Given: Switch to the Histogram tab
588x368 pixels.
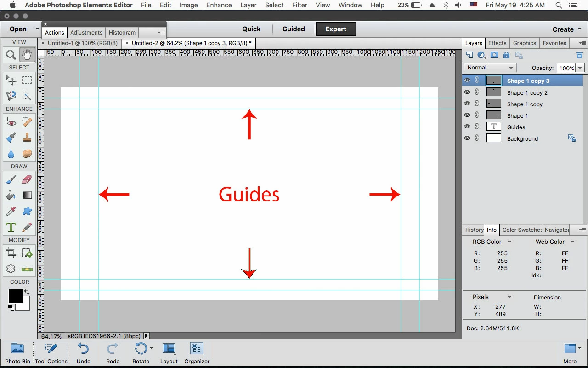Looking at the screenshot, I should 122,33.
